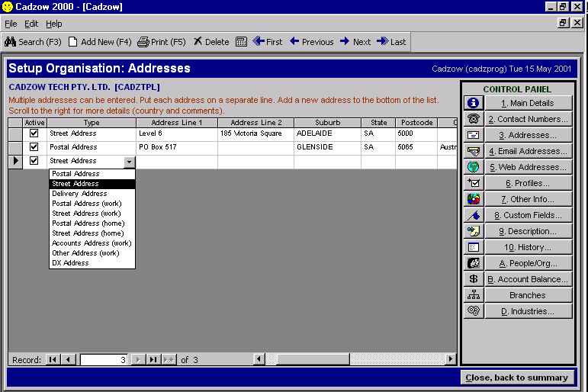Click the Address Line 1 column header
Viewport: 588px width, 392px height.
click(177, 123)
